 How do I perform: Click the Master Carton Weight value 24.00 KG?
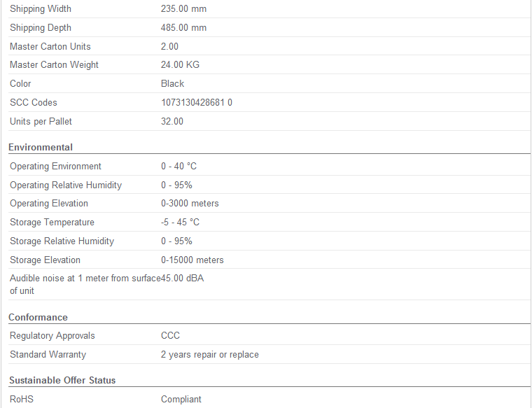pos(180,65)
